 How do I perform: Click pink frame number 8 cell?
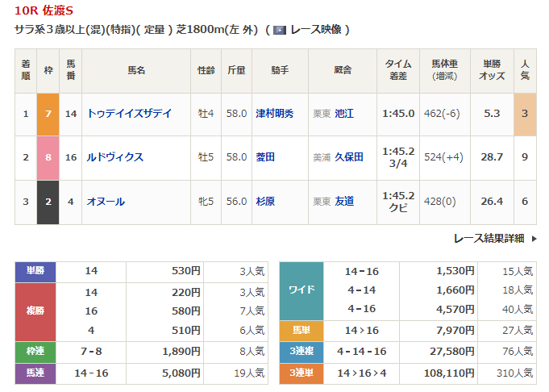click(48, 156)
